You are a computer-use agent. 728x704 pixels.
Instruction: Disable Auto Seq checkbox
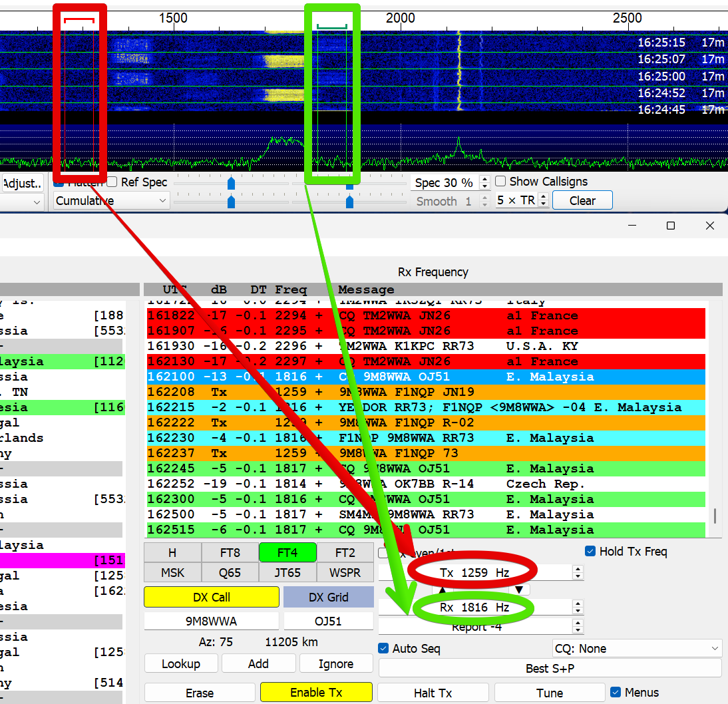tap(383, 648)
